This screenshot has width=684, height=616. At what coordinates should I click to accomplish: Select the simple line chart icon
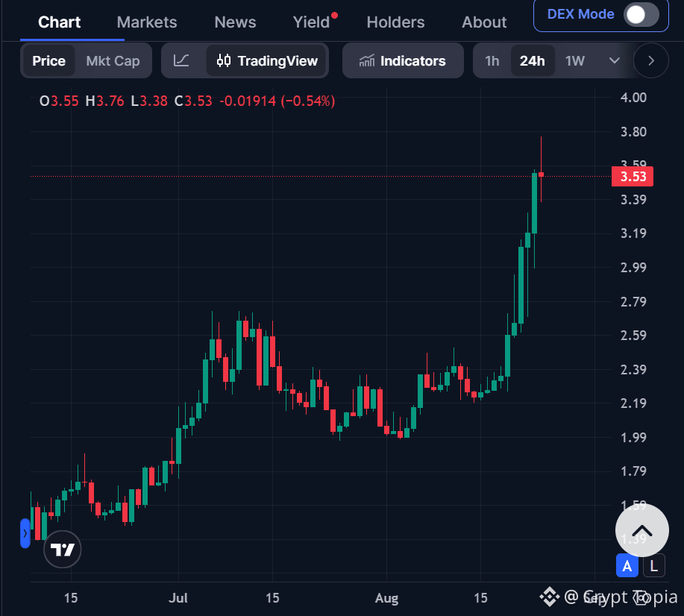(x=181, y=60)
